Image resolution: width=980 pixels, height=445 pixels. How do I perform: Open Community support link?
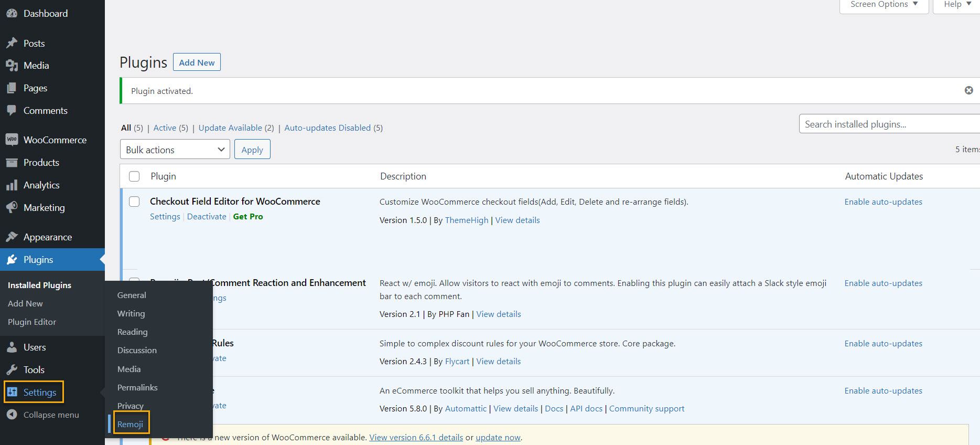tap(647, 409)
